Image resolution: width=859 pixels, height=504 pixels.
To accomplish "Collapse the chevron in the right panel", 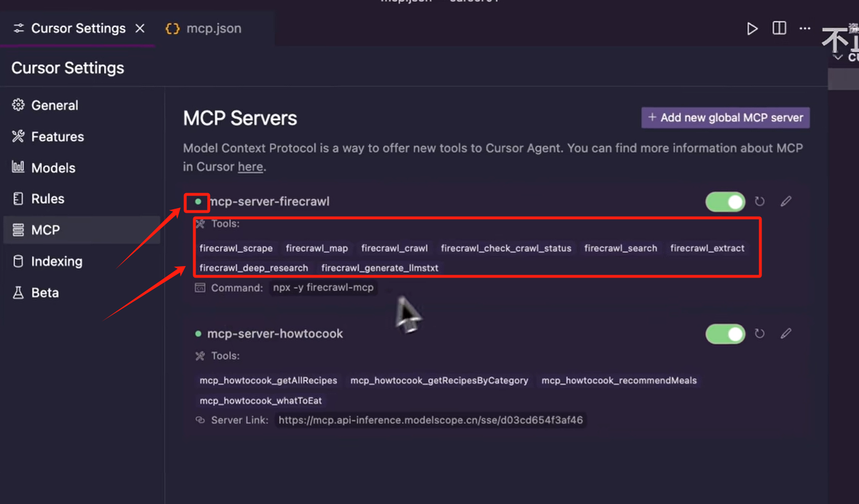I will [838, 57].
